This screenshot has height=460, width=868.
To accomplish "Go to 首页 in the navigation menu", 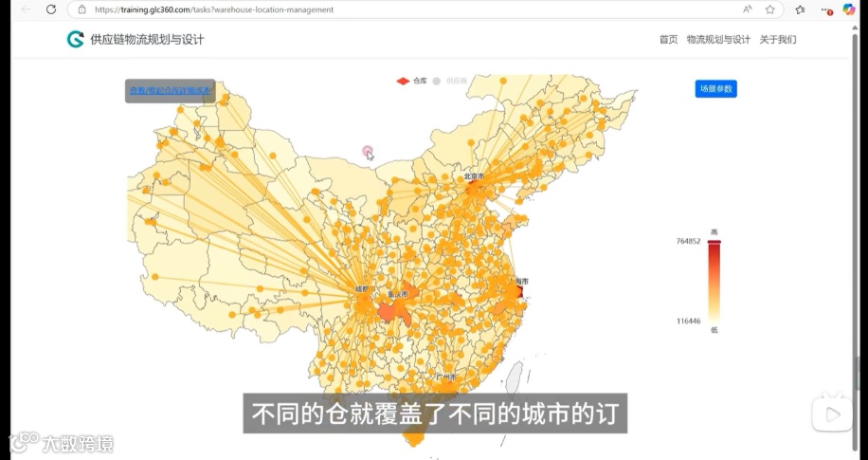I will (x=668, y=39).
